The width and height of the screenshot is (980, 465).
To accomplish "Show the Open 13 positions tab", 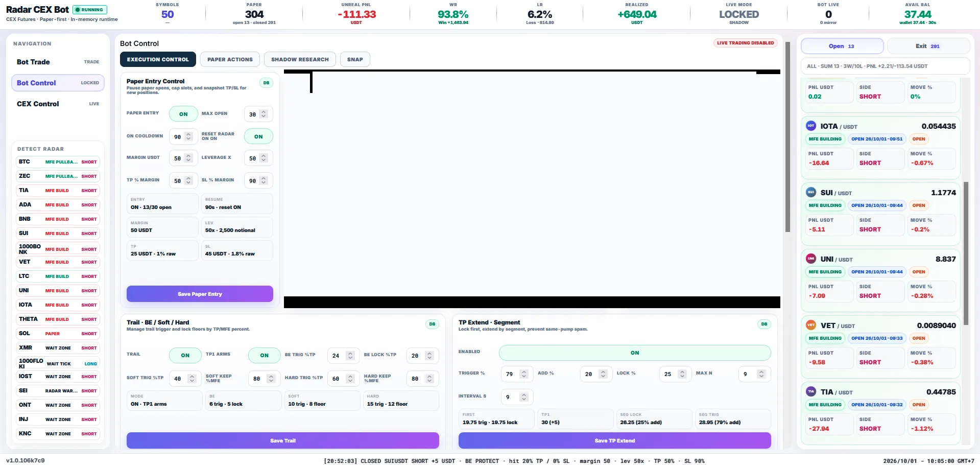I will point(842,46).
